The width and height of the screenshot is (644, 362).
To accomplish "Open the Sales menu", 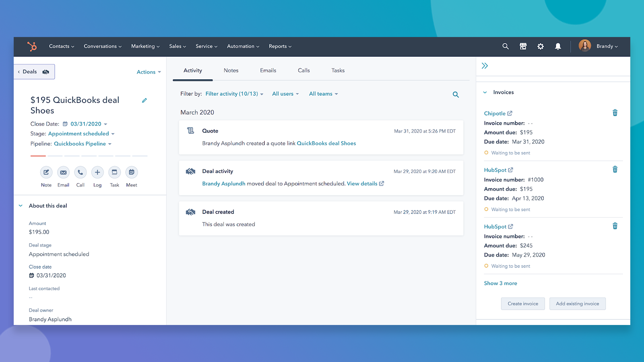I will click(178, 46).
